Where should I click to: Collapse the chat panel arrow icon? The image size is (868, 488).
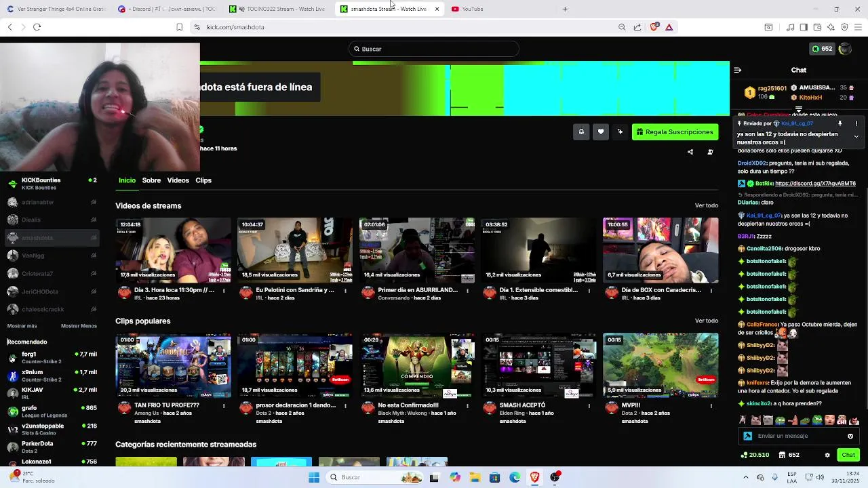click(738, 70)
